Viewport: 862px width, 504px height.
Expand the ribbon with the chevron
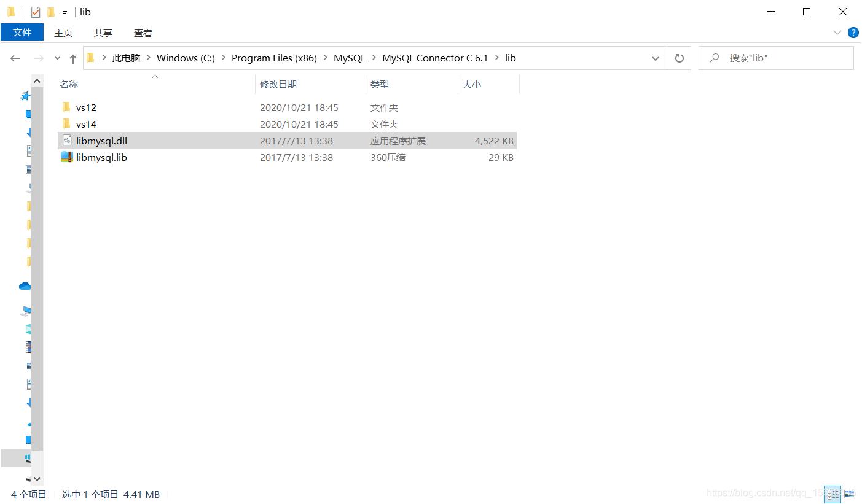837,33
